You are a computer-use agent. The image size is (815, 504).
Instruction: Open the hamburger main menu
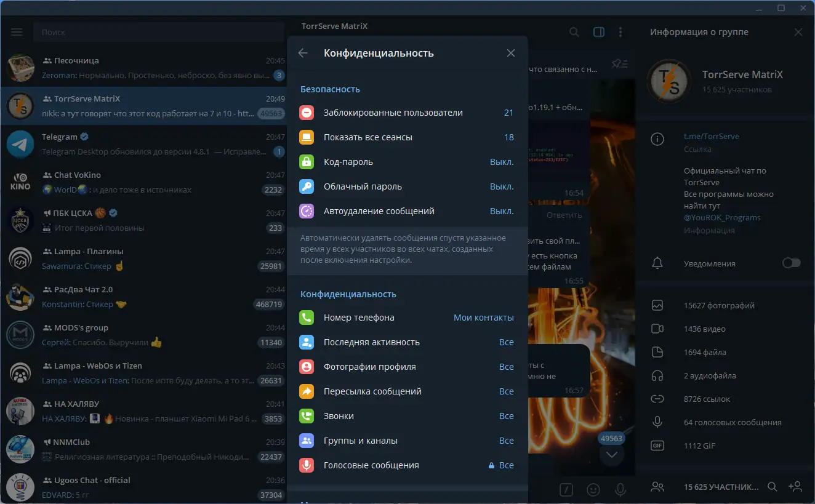coord(17,32)
